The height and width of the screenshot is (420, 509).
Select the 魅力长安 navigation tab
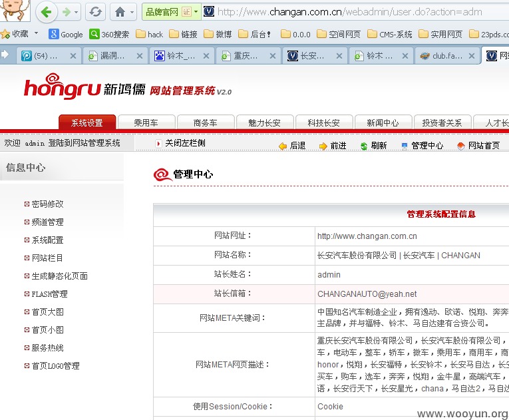click(265, 122)
